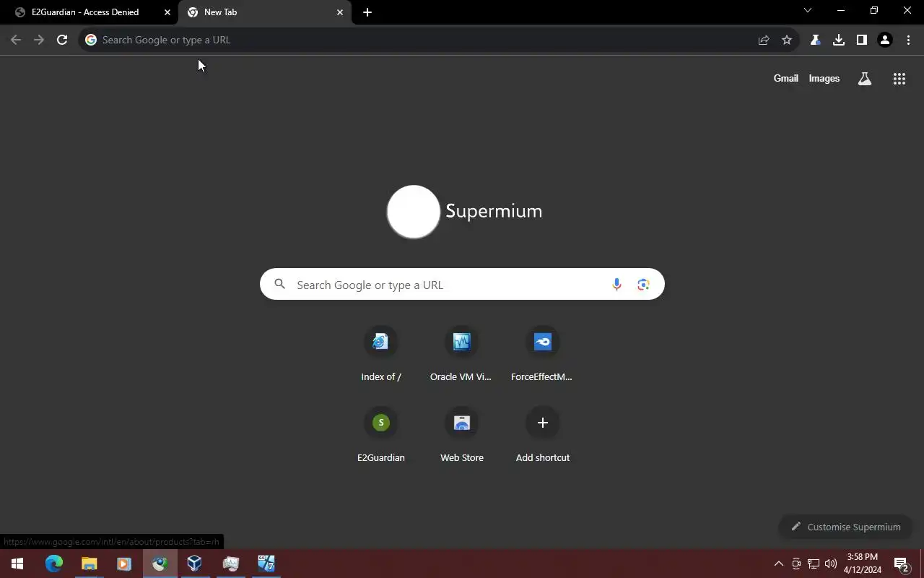Select the New Tab tab
Viewport: 924px width, 578px height.
pos(264,12)
